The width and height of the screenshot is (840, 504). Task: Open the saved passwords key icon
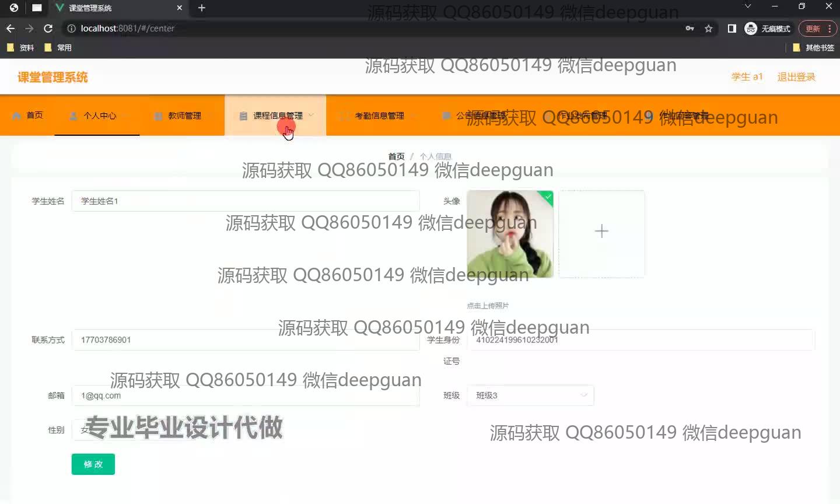[690, 29]
